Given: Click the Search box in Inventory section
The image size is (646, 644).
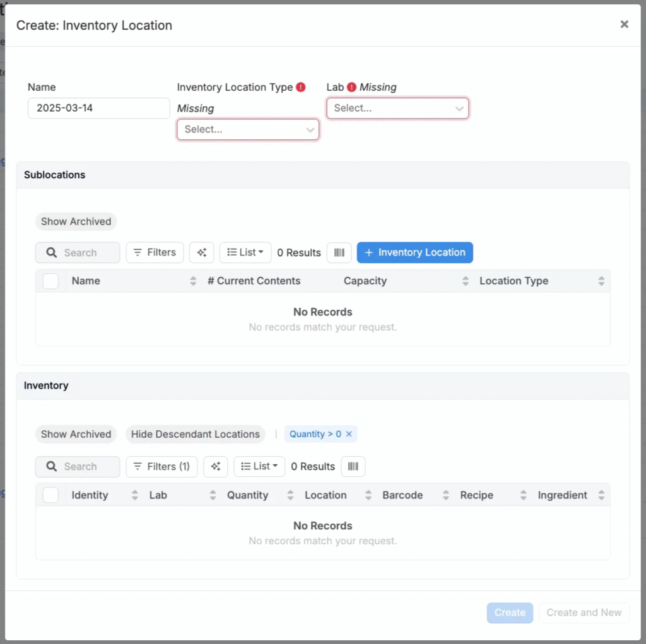Looking at the screenshot, I should click(x=78, y=467).
